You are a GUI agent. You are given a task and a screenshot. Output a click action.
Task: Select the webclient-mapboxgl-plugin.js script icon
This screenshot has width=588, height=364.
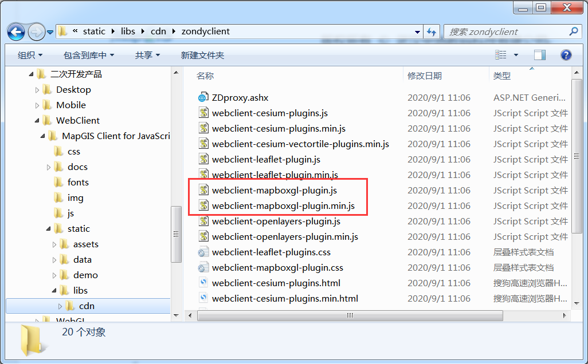click(x=203, y=190)
